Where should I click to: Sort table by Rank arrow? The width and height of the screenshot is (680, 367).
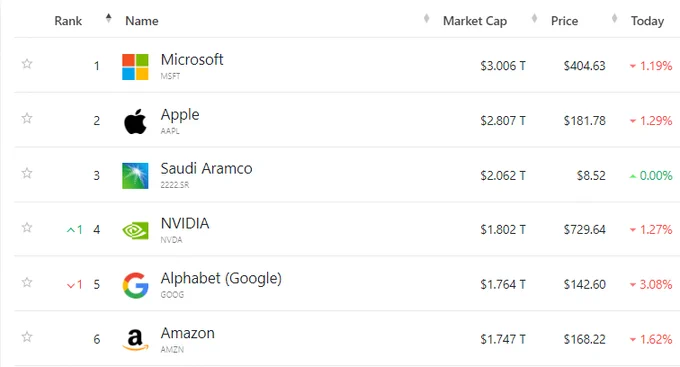tap(108, 18)
